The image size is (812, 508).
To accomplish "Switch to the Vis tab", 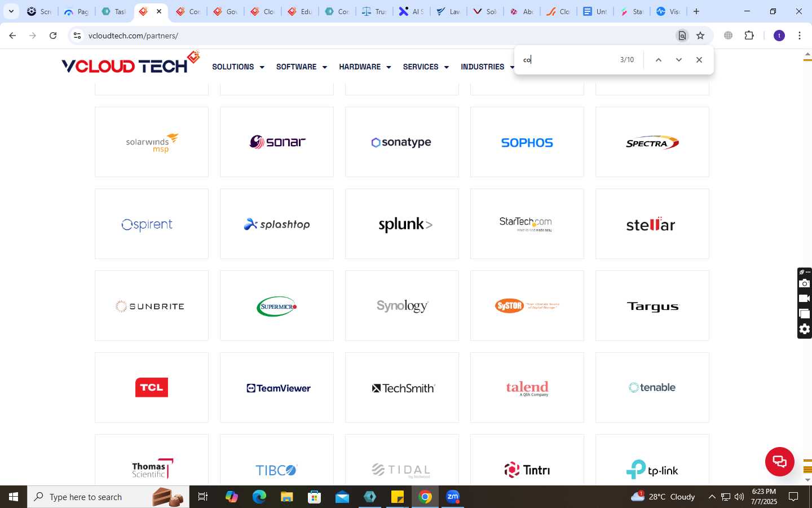I will 668,11.
